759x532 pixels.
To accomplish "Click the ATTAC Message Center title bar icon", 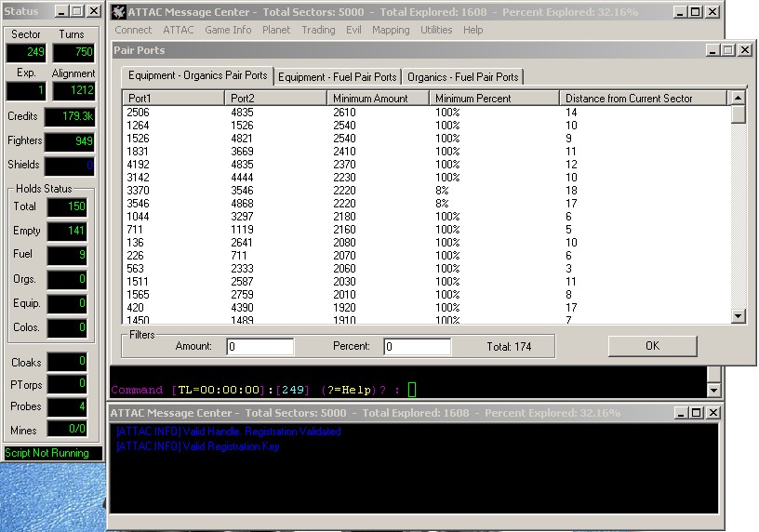I will tap(118, 12).
